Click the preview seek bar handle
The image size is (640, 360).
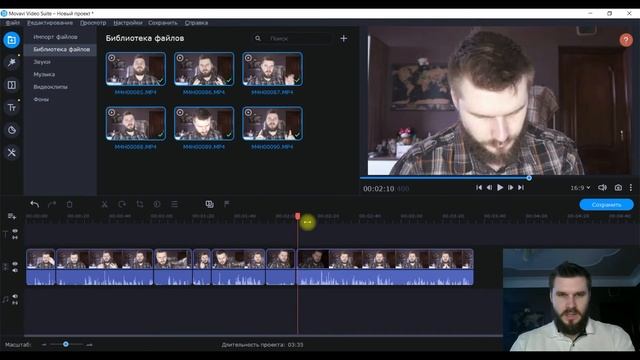[529, 178]
